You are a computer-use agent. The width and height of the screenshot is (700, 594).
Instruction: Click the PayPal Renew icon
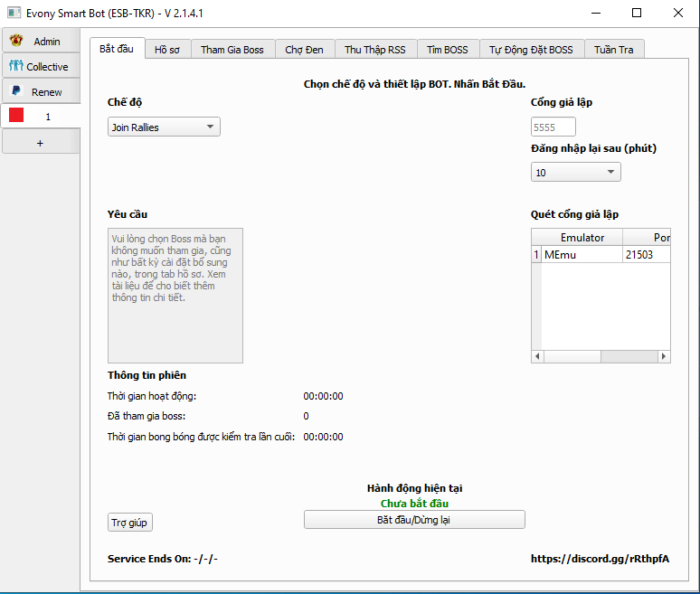(x=16, y=91)
